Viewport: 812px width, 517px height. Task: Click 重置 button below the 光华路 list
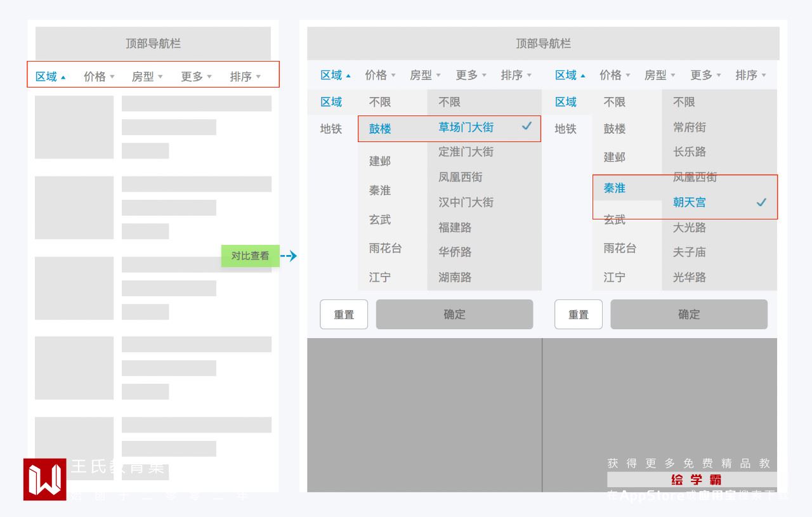click(x=579, y=314)
